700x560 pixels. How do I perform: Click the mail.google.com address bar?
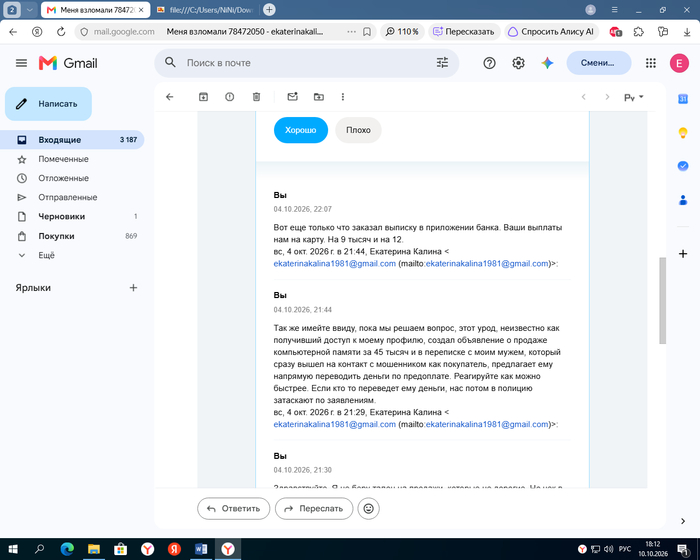tap(124, 32)
